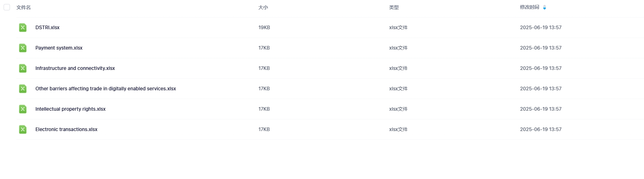Open Infrastructure and connectivity.xlsx by its name
Image resolution: width=644 pixels, height=179 pixels.
tap(75, 68)
